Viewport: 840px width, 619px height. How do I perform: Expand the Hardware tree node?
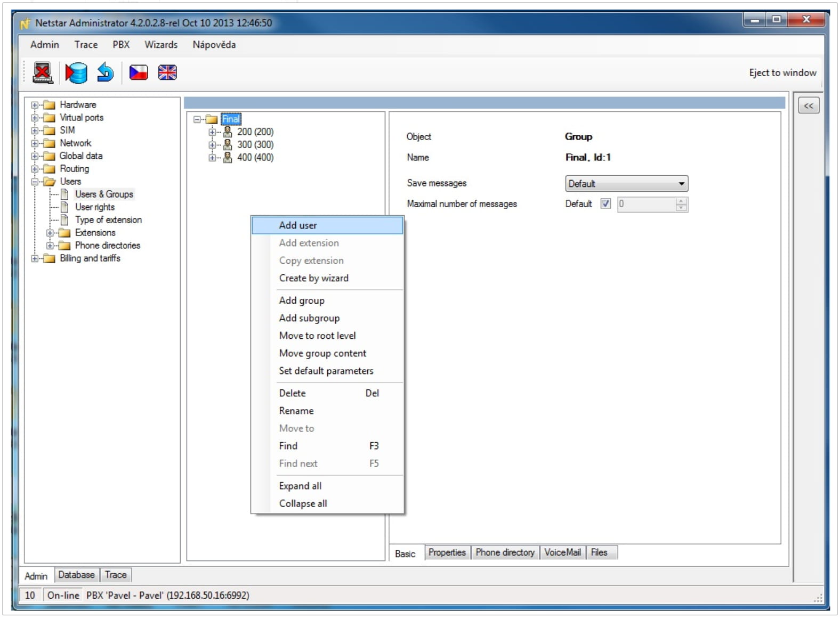coord(35,105)
